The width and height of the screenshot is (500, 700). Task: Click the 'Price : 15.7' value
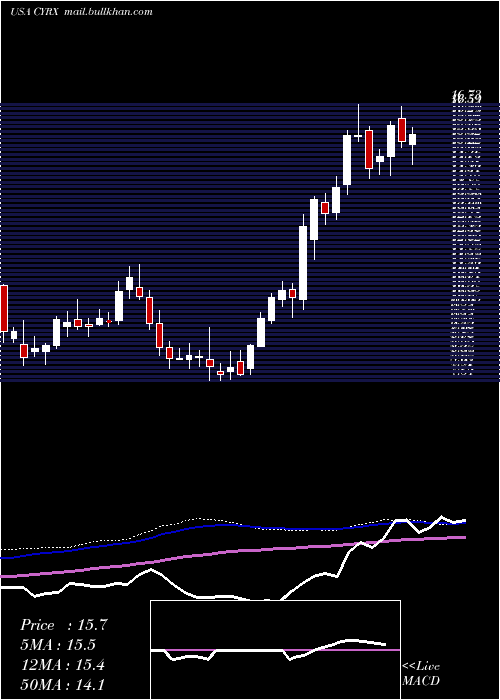pos(64,625)
